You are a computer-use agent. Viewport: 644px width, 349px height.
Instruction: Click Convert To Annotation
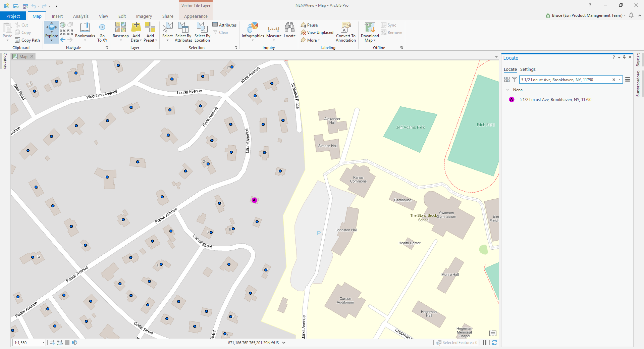(346, 32)
